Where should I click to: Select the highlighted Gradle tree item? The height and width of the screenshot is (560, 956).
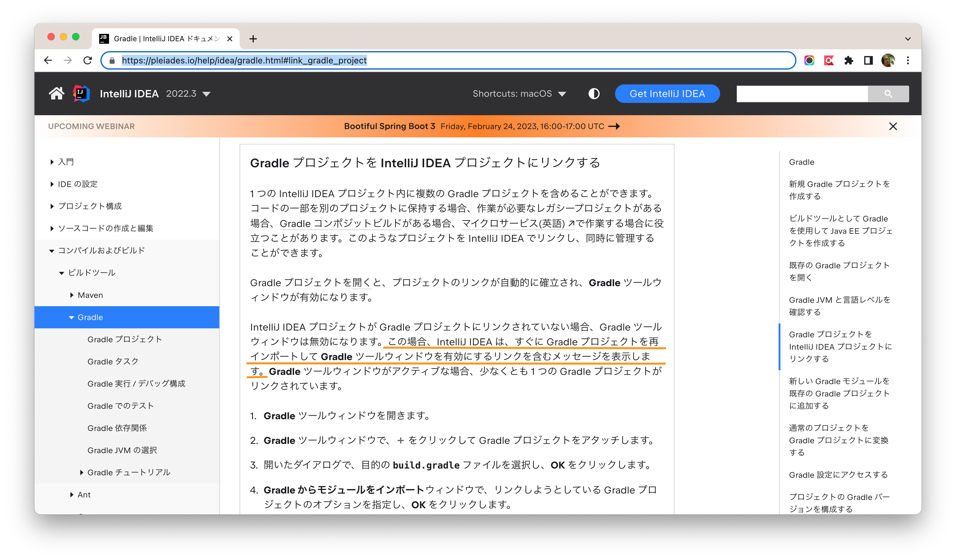(127, 317)
